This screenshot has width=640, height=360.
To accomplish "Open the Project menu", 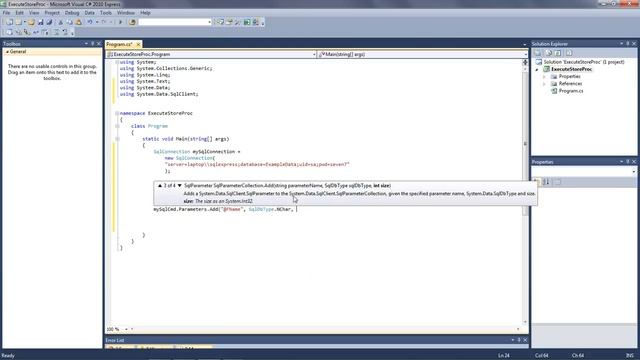I will click(52, 13).
